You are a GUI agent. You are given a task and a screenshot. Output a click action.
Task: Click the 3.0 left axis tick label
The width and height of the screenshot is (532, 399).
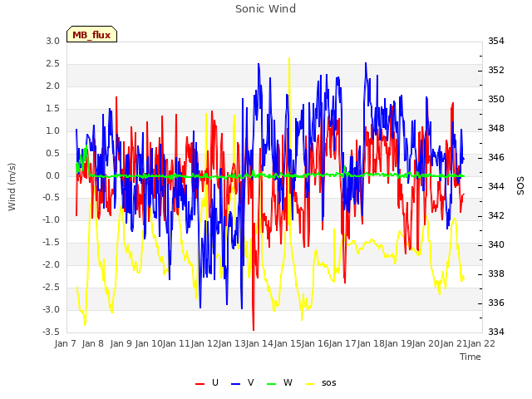[x=53, y=41]
